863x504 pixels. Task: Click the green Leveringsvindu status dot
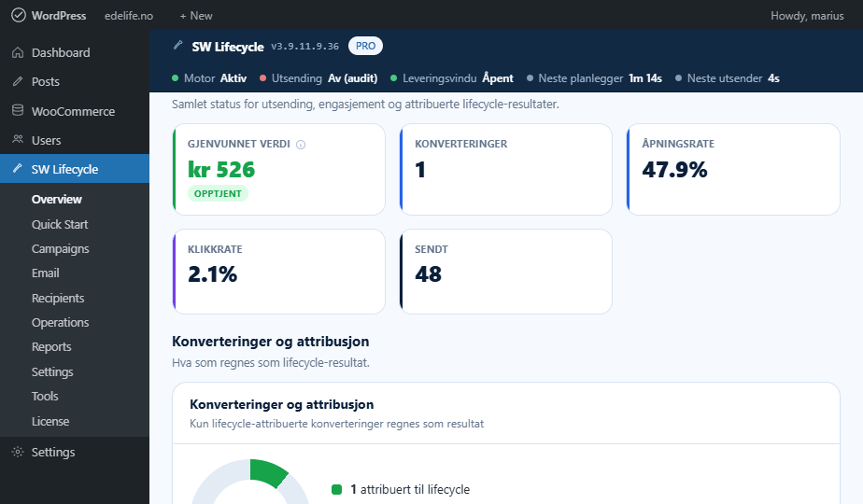(x=393, y=78)
